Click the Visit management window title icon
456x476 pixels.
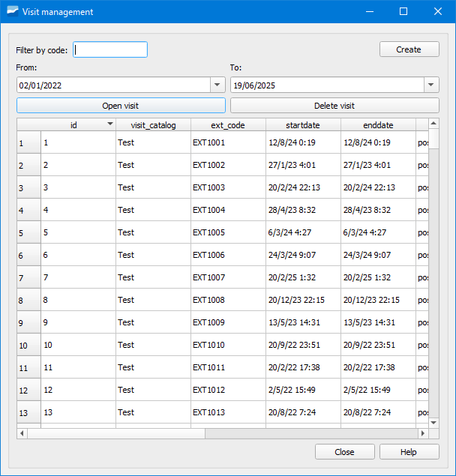[12, 11]
